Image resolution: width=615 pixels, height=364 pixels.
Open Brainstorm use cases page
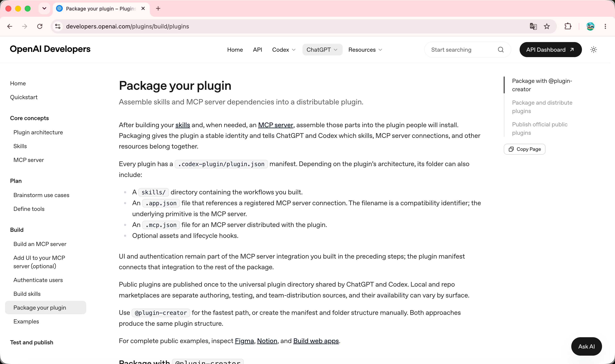[41, 195]
